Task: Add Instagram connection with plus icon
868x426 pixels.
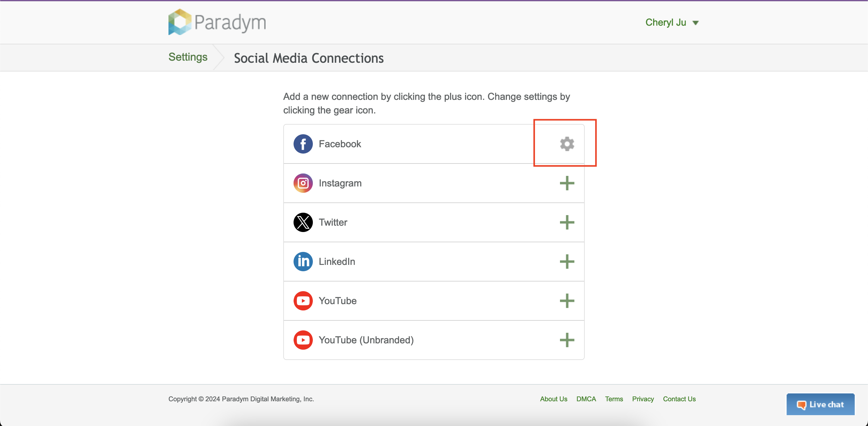Action: click(567, 183)
